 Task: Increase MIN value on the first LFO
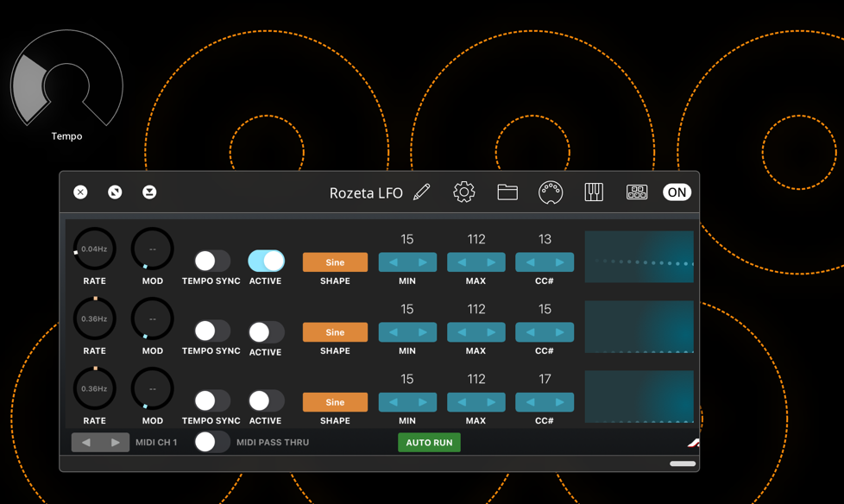[x=423, y=262]
